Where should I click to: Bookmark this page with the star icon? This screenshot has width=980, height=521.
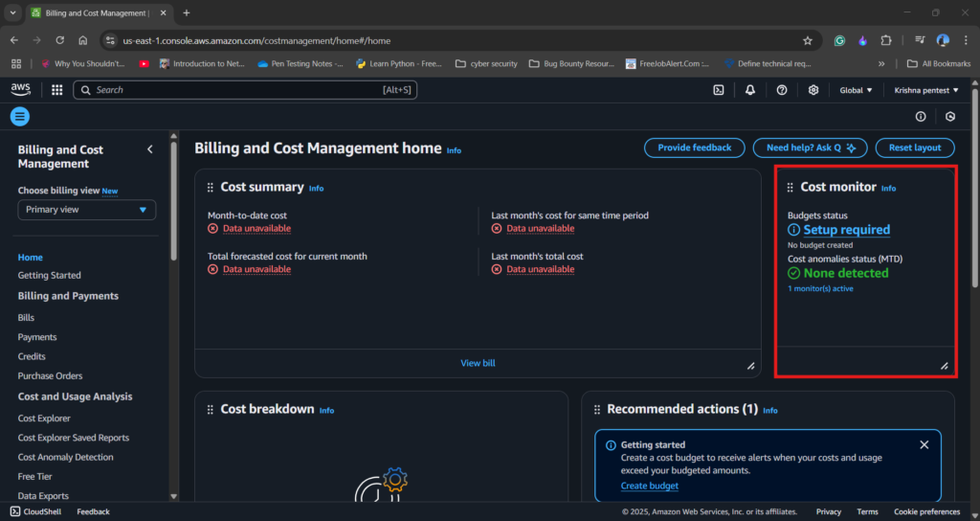[x=808, y=40]
